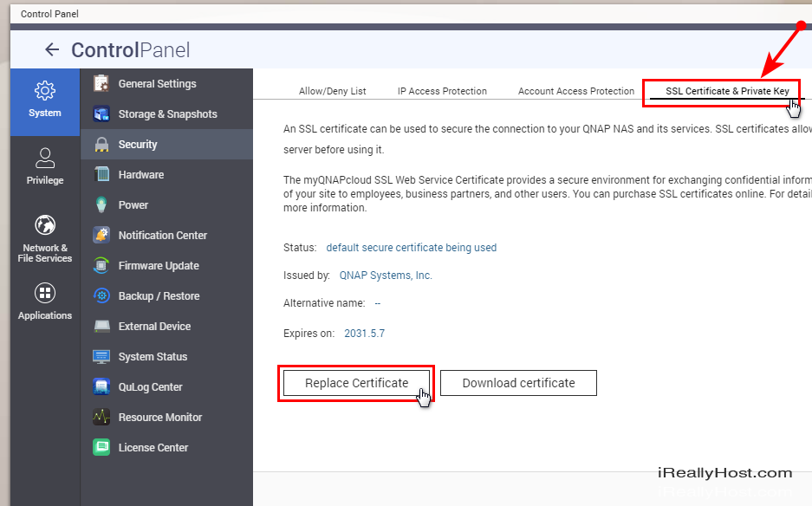The height and width of the screenshot is (506, 812).
Task: Click the System Status monitor icon
Action: (101, 357)
